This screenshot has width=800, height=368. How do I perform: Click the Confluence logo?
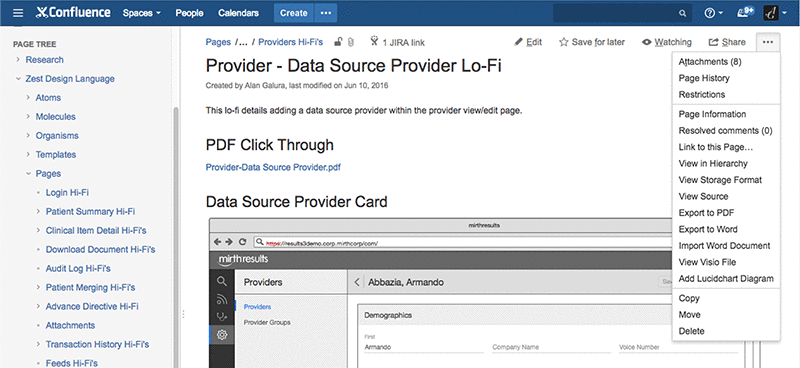click(73, 13)
